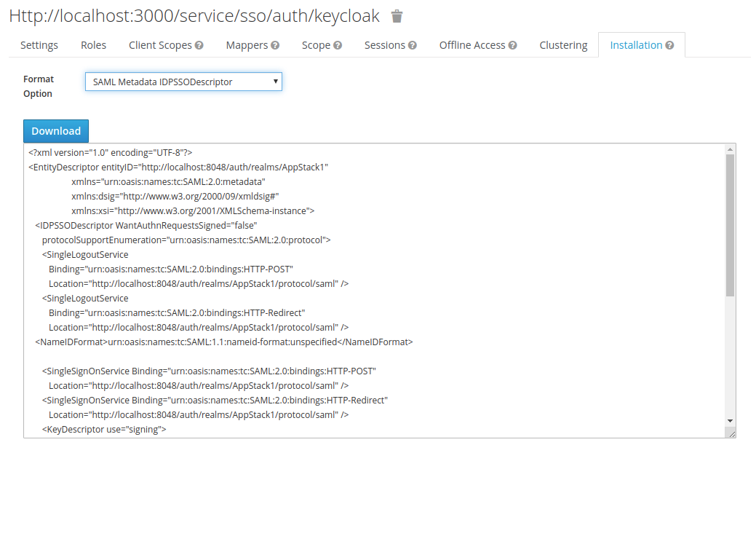The image size is (756, 536).
Task: Select the Offline Access tab
Action: 471,44
